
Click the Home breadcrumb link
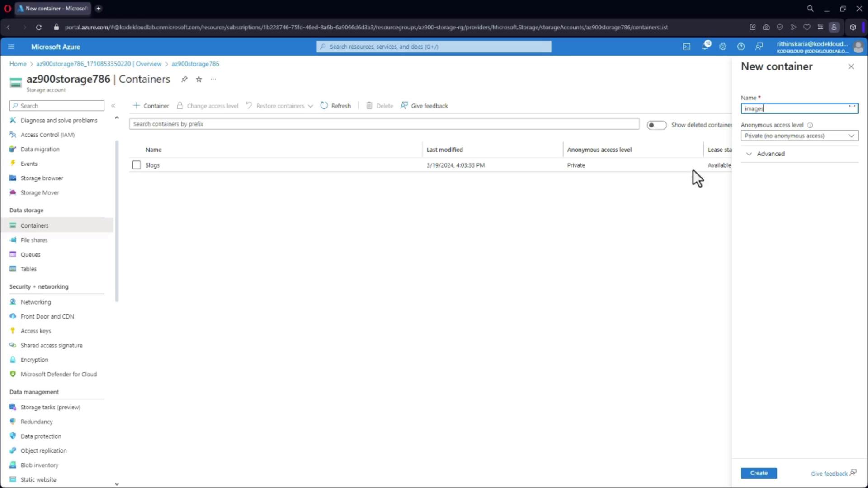[18, 64]
